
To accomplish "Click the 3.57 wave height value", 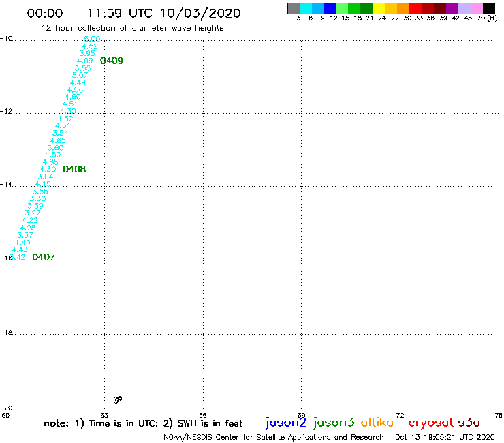I will tap(25, 236).
